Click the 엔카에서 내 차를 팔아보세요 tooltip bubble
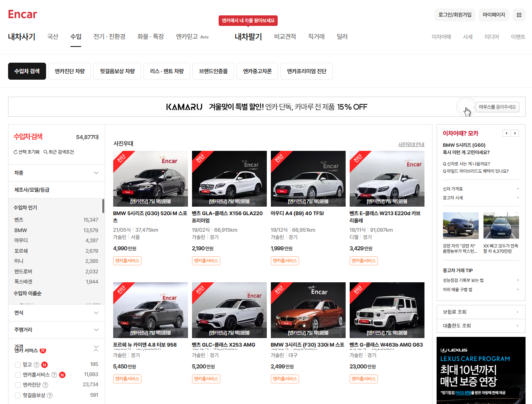This screenshot has height=404, width=532. (248, 21)
